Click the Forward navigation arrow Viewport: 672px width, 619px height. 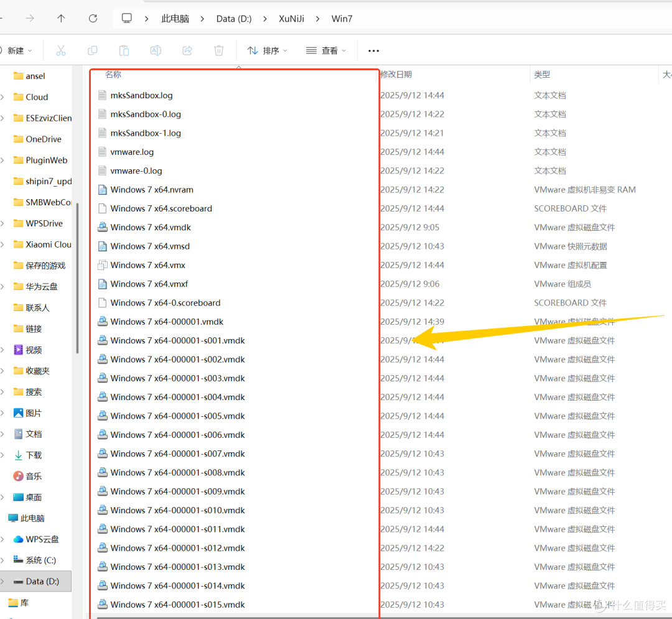click(30, 19)
